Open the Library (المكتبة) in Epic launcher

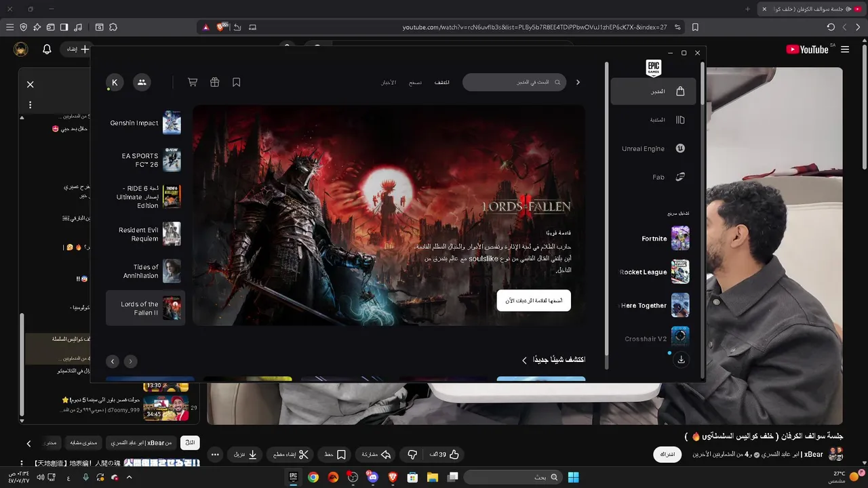(x=653, y=120)
